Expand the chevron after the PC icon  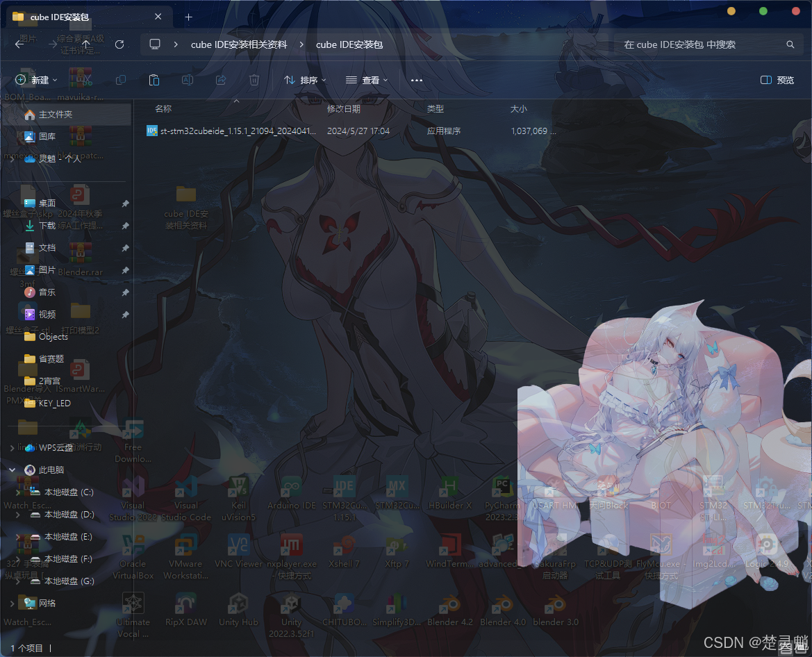(x=176, y=44)
